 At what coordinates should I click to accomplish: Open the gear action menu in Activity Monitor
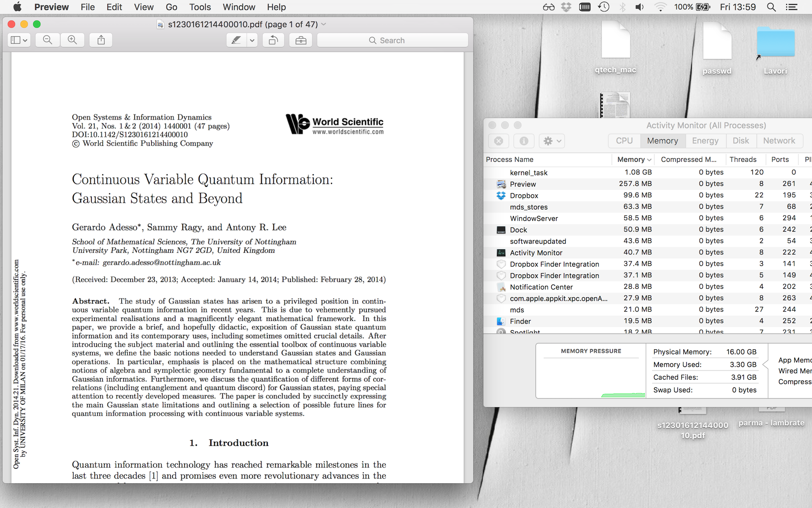click(x=552, y=141)
